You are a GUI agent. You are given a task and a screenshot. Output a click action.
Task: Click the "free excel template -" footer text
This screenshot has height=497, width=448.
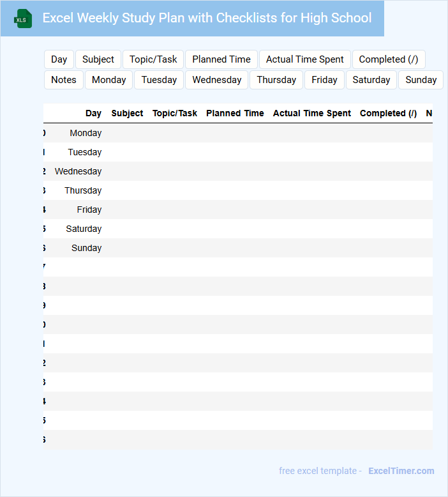(320, 471)
